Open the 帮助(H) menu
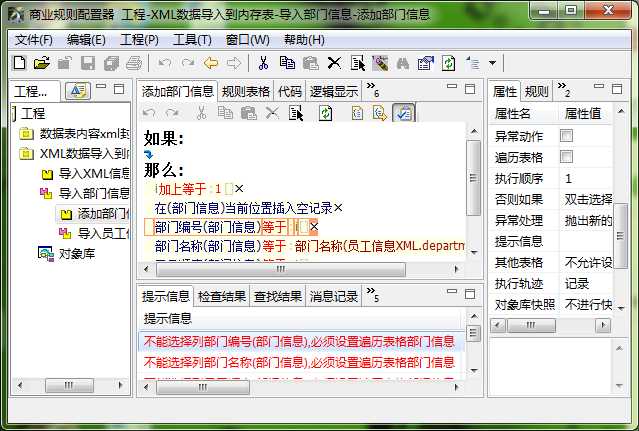Viewport: 639px width, 431px height. 304,40
